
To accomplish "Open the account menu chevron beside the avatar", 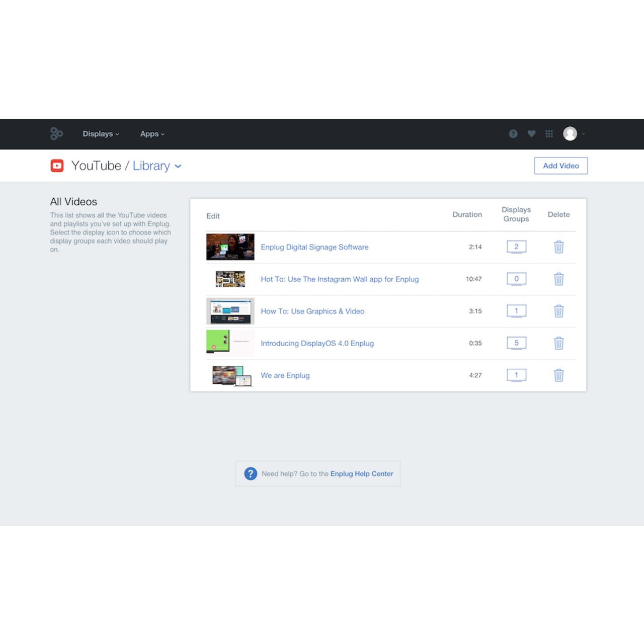I will click(583, 134).
